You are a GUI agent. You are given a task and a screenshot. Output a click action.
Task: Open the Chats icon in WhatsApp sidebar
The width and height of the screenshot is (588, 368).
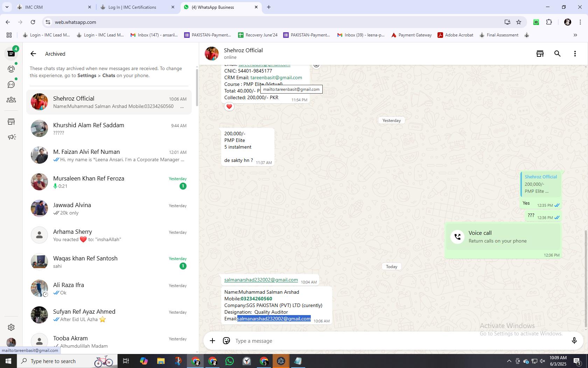click(x=11, y=54)
